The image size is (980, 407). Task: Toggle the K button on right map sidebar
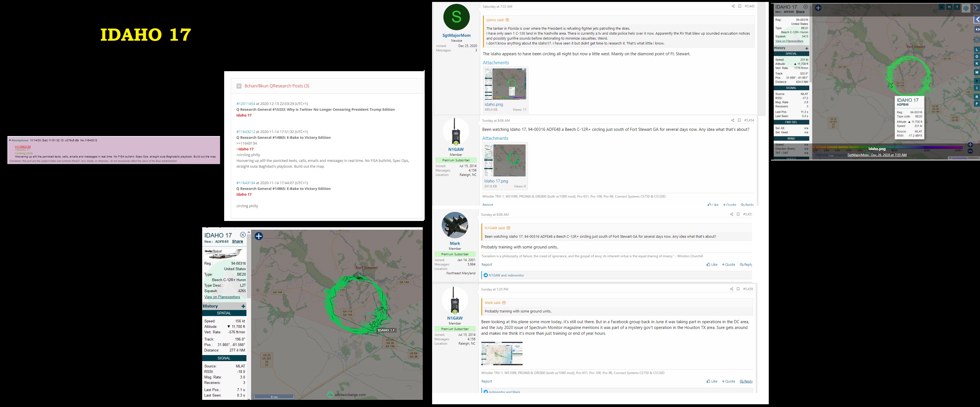(977, 63)
